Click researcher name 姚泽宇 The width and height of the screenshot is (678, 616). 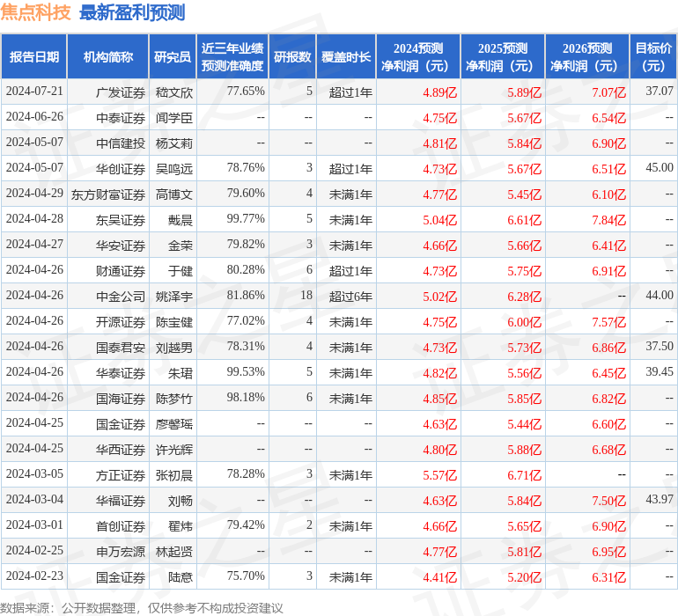[x=173, y=297]
